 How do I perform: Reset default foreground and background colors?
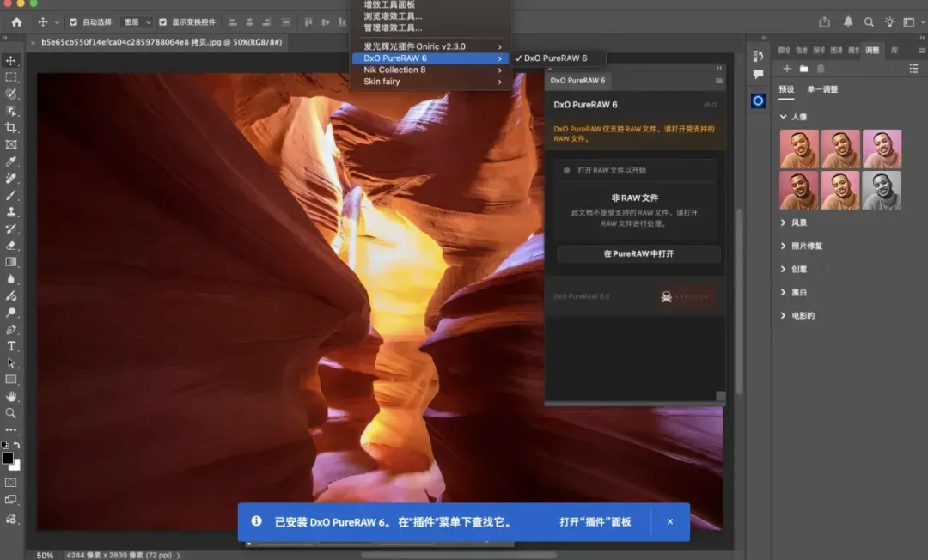[5, 445]
